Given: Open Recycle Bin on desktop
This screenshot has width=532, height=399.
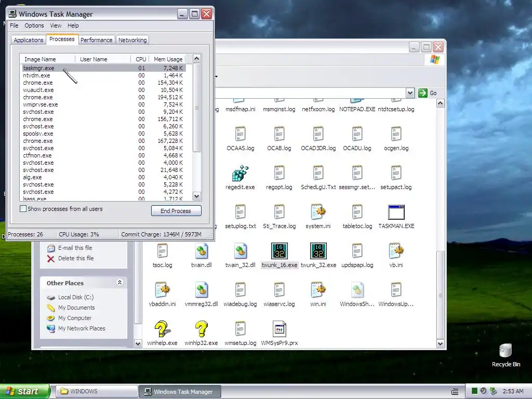Looking at the screenshot, I should pos(506,351).
